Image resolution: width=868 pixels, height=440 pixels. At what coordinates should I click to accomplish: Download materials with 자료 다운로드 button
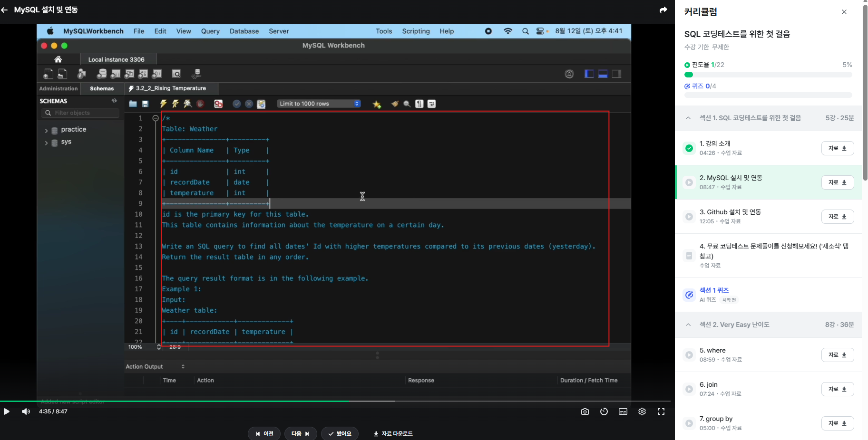coord(393,434)
